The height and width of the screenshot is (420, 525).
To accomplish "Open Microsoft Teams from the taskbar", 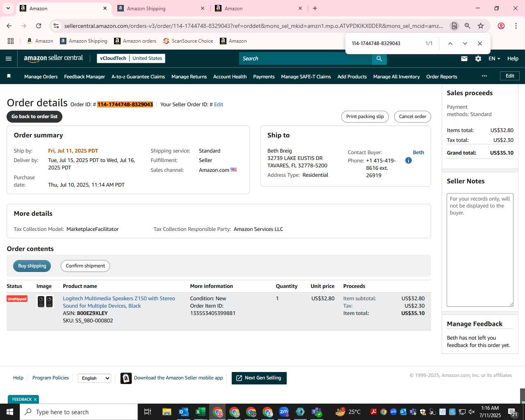I will 317,412.
